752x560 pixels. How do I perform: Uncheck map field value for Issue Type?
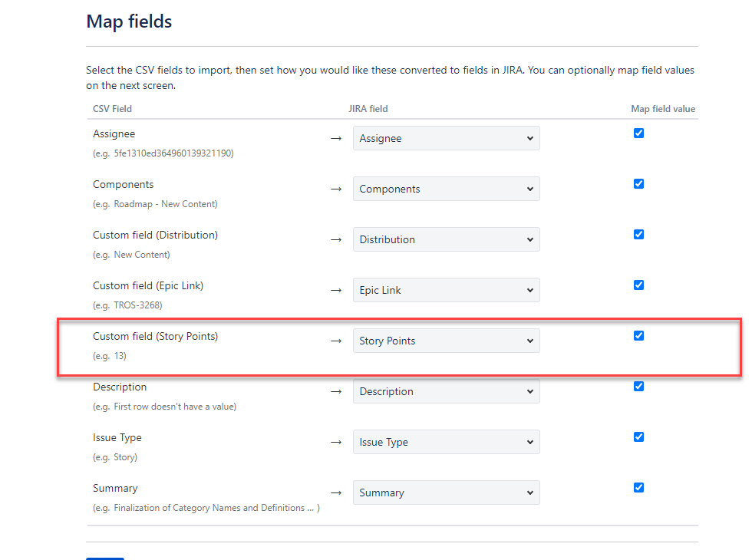point(638,436)
